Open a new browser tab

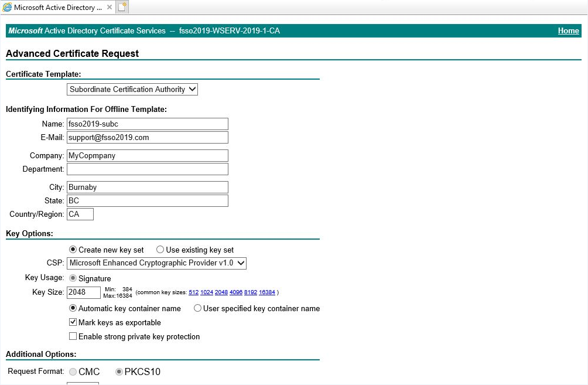coord(122,7)
